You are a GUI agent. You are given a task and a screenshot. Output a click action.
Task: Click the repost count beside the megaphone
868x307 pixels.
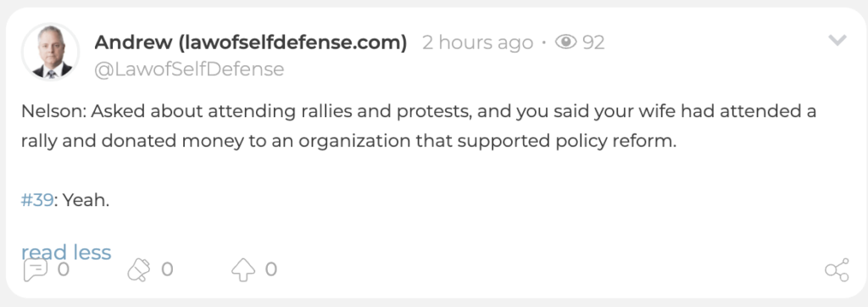[167, 270]
